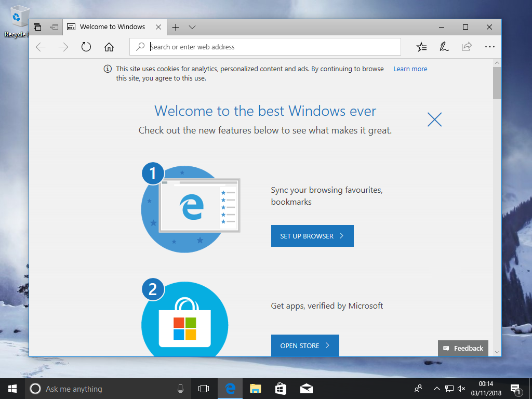Click Edge icon in the taskbar
Screen dimensions: 532x399
click(230, 389)
